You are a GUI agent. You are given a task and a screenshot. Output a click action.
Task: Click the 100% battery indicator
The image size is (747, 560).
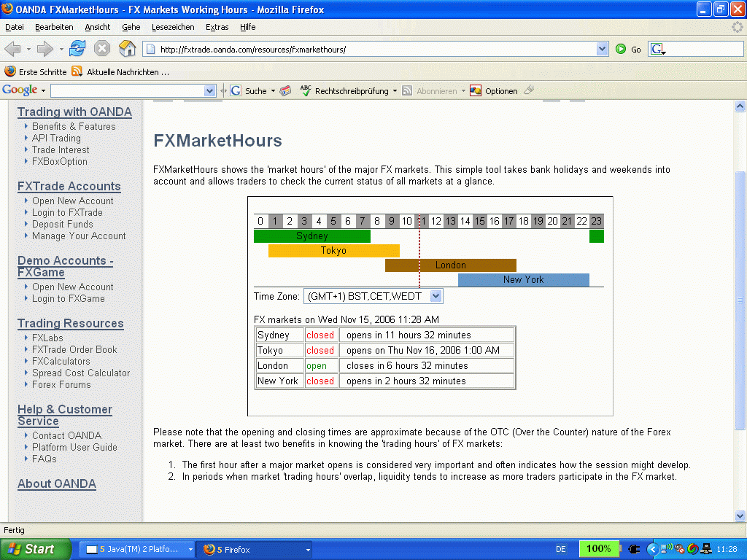point(598,549)
